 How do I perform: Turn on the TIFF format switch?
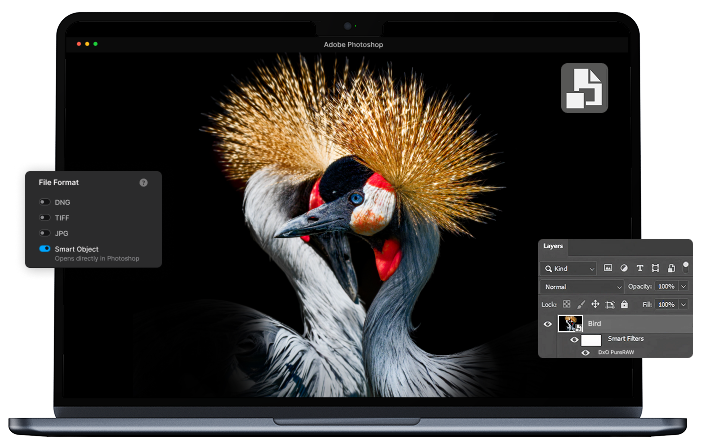45,217
